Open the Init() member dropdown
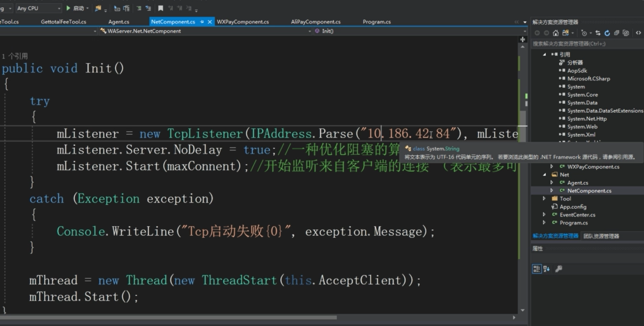This screenshot has height=326, width=644. point(420,31)
